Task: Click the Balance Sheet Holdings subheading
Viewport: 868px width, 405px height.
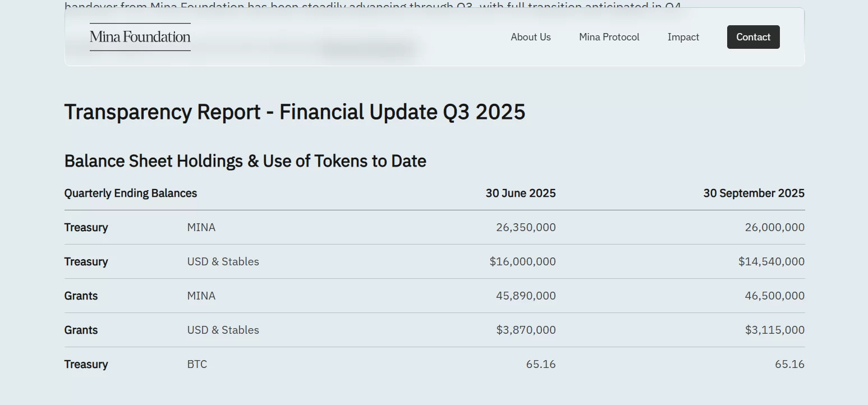Action: (x=245, y=161)
